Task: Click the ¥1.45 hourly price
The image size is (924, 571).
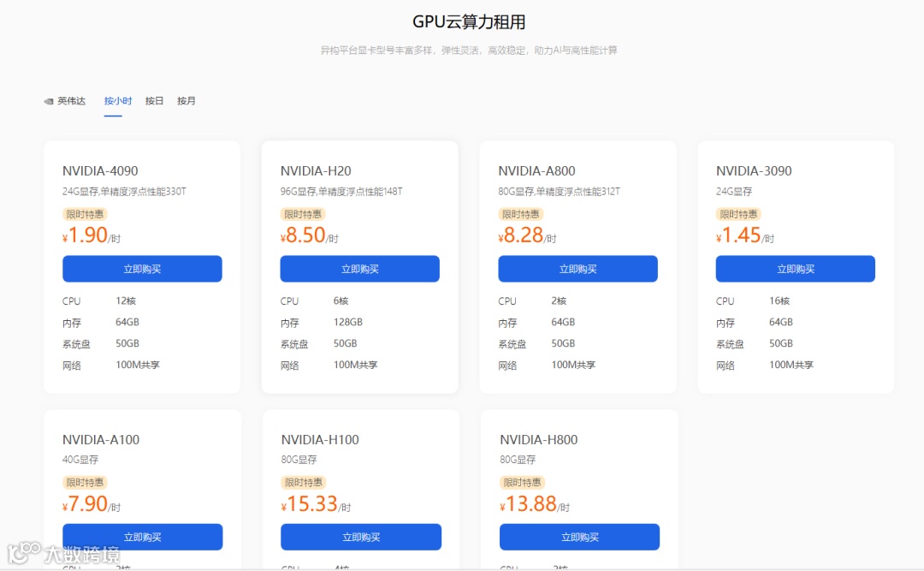Action: tap(745, 235)
